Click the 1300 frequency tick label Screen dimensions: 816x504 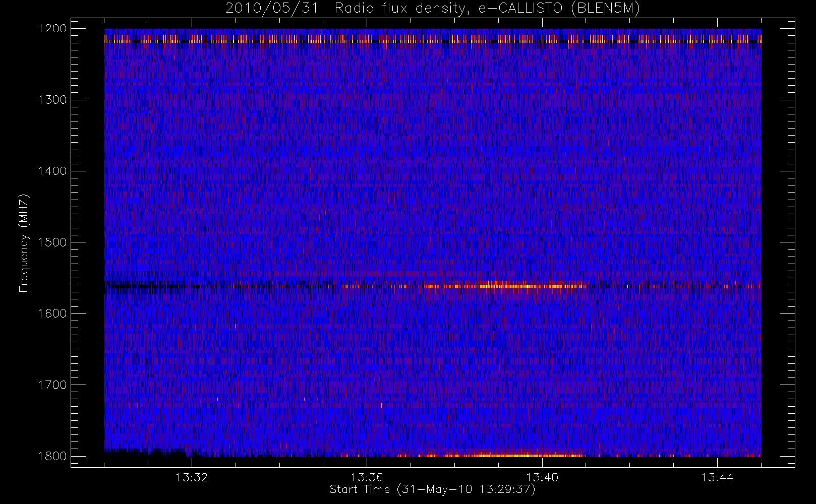(x=52, y=100)
